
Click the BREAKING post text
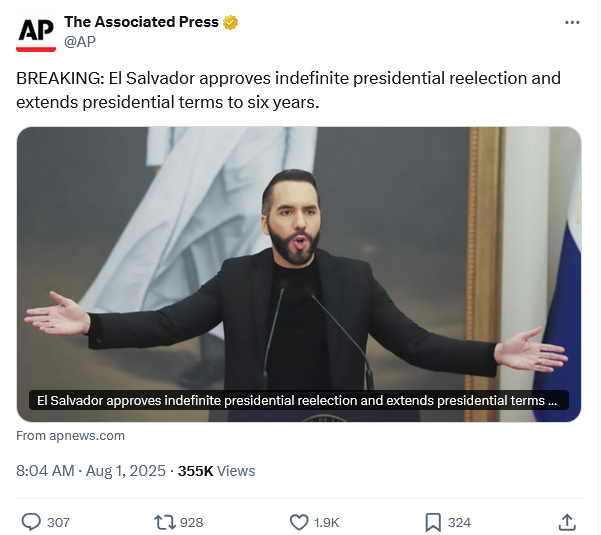288,90
